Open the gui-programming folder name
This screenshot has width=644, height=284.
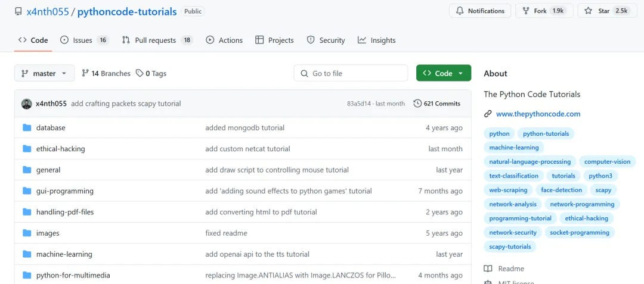pyautogui.click(x=64, y=191)
